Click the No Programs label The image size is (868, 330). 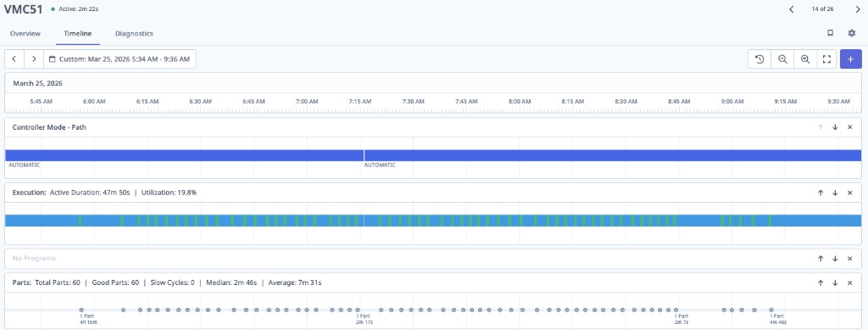(34, 259)
